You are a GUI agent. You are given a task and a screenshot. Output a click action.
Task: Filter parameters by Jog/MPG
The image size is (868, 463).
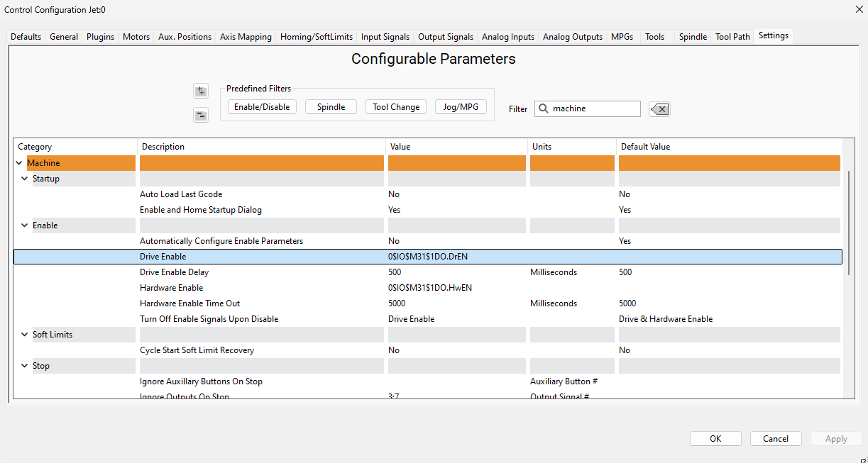[x=461, y=107]
